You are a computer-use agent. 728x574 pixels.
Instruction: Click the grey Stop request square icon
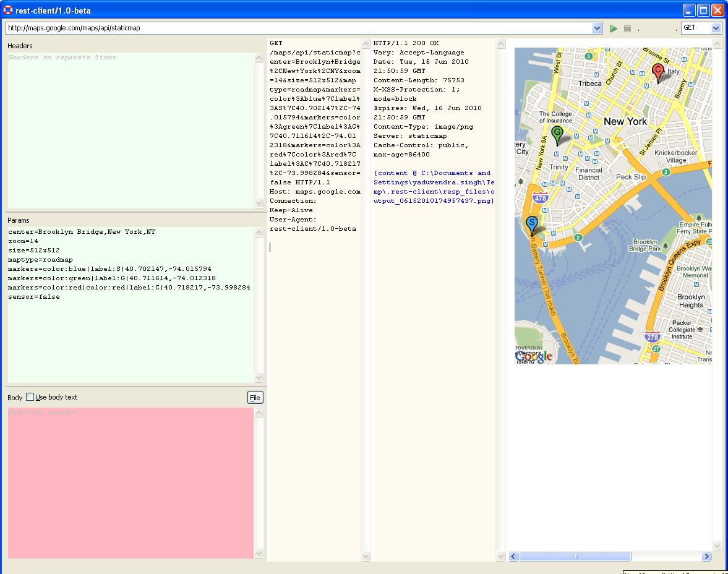(x=627, y=29)
